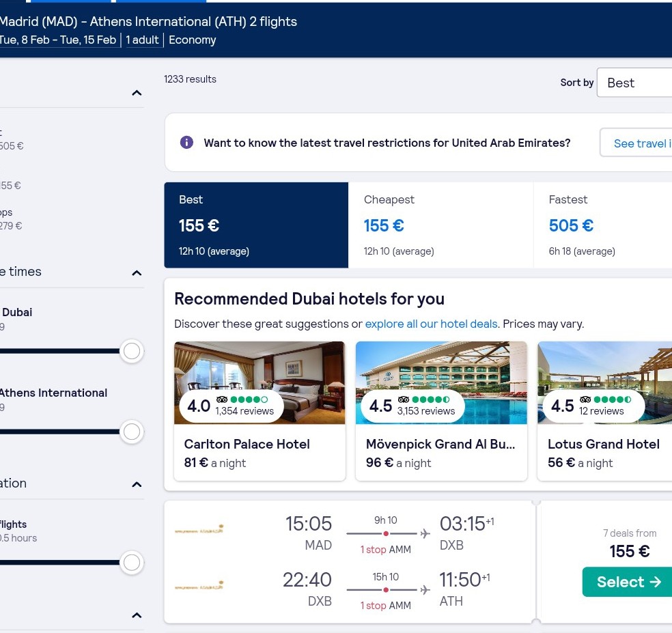This screenshot has width=672, height=633.
Task: Click the TripAdvisor rating icon on Carlton Palace Hotel
Action: pyautogui.click(x=221, y=399)
